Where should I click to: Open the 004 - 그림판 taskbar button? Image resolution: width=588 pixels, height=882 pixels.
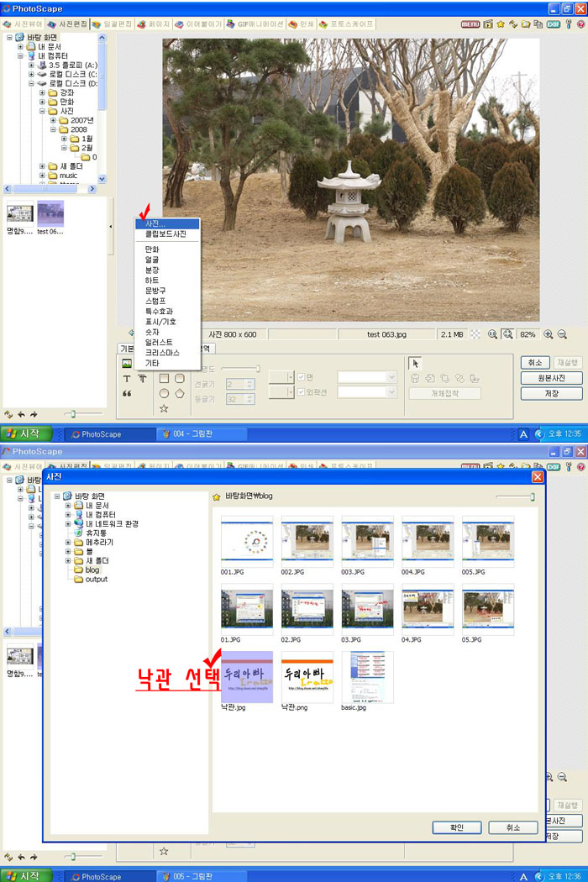200,433
